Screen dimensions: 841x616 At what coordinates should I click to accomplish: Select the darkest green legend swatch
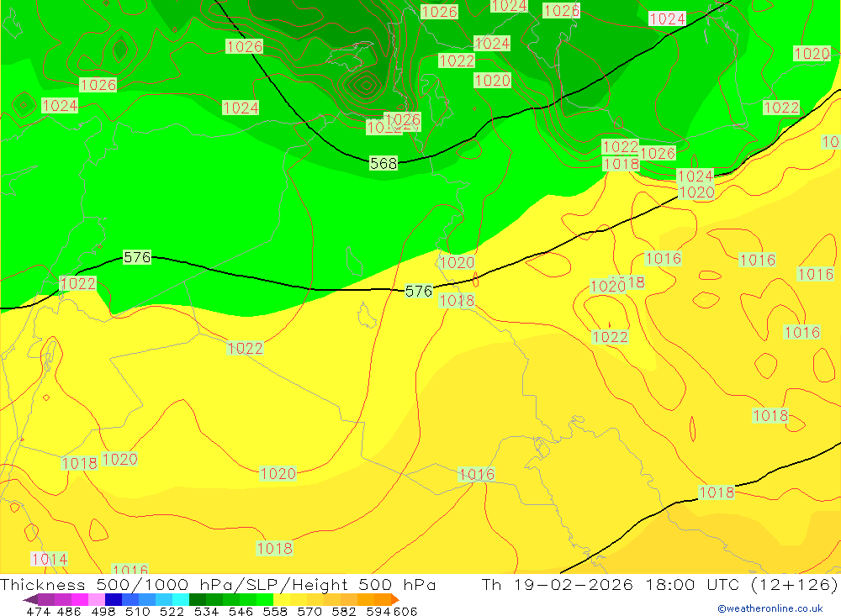click(x=198, y=599)
